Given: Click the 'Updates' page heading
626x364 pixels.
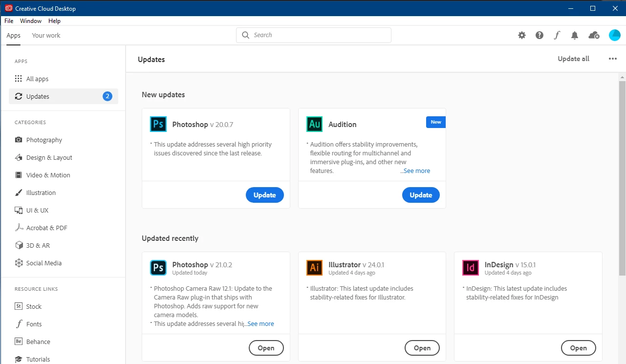Looking at the screenshot, I should click(151, 60).
